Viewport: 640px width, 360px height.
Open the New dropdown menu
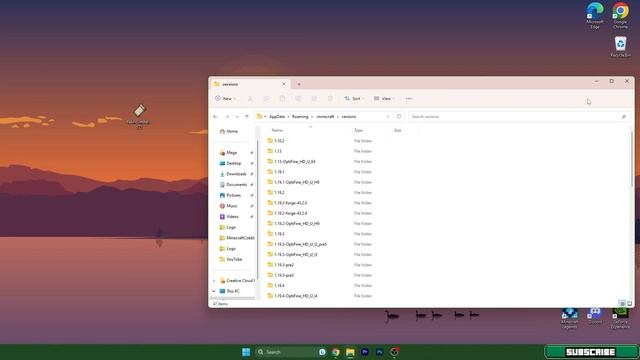tap(225, 99)
